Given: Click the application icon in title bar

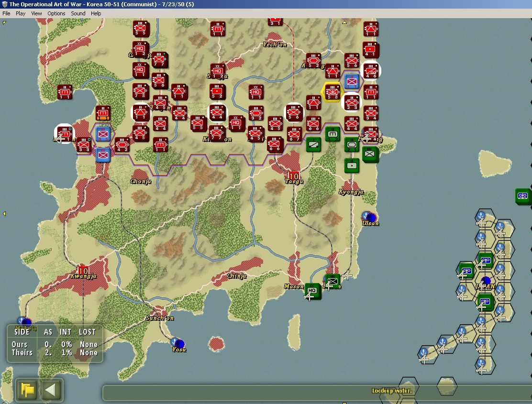Looking at the screenshot, I should click(x=4, y=4).
